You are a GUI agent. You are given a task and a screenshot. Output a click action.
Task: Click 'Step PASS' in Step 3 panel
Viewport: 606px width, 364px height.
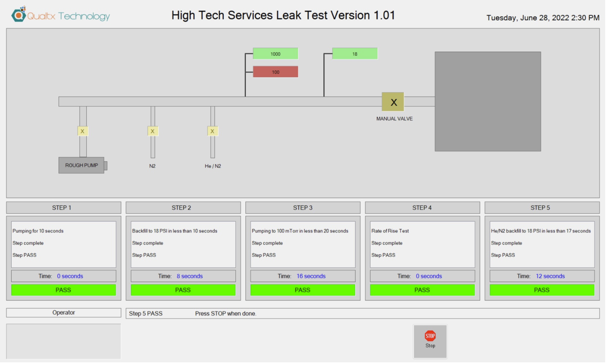(x=264, y=255)
